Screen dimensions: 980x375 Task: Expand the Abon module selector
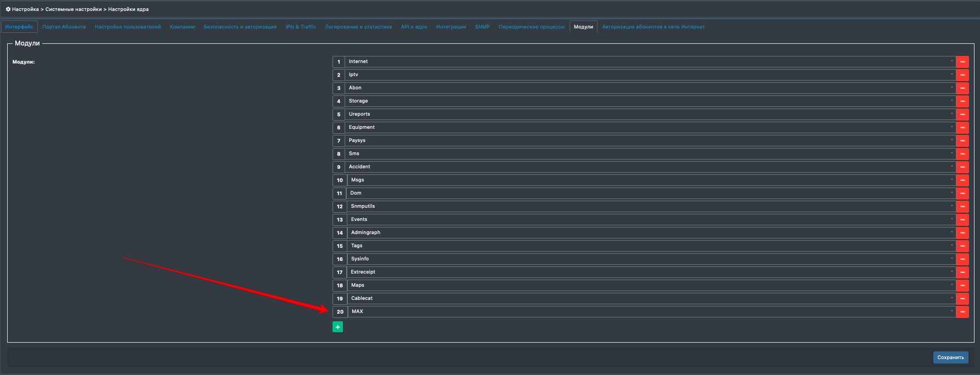[x=650, y=88]
